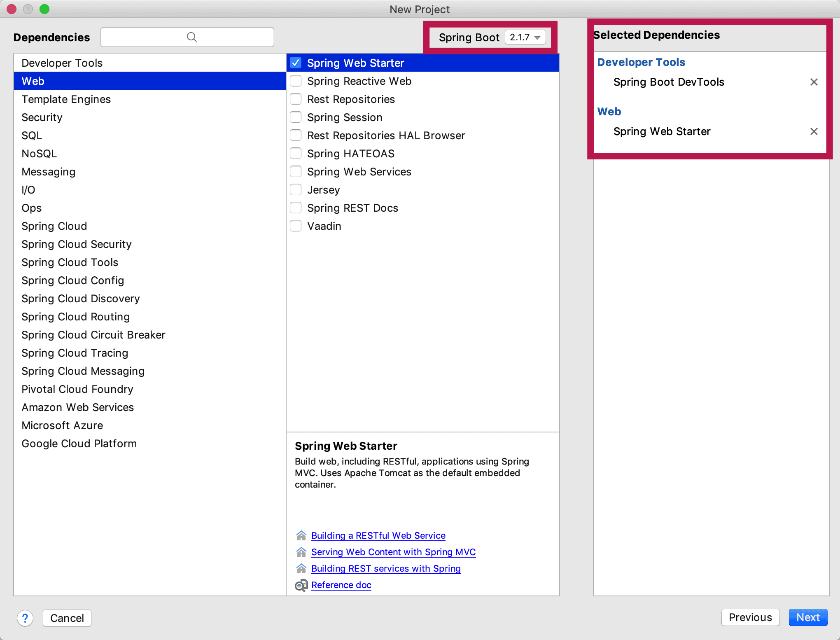Select the Security category

42,117
